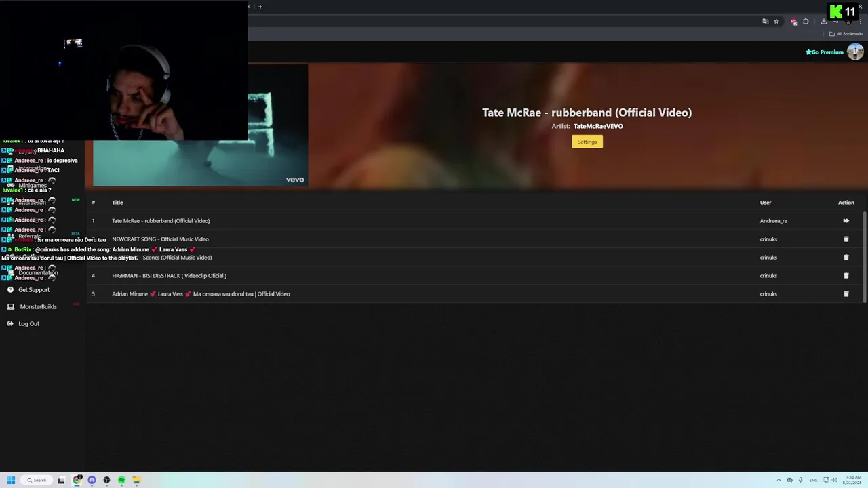This screenshot has height=488, width=868.
Task: Click the volume speaker tray icon
Action: pyautogui.click(x=834, y=480)
